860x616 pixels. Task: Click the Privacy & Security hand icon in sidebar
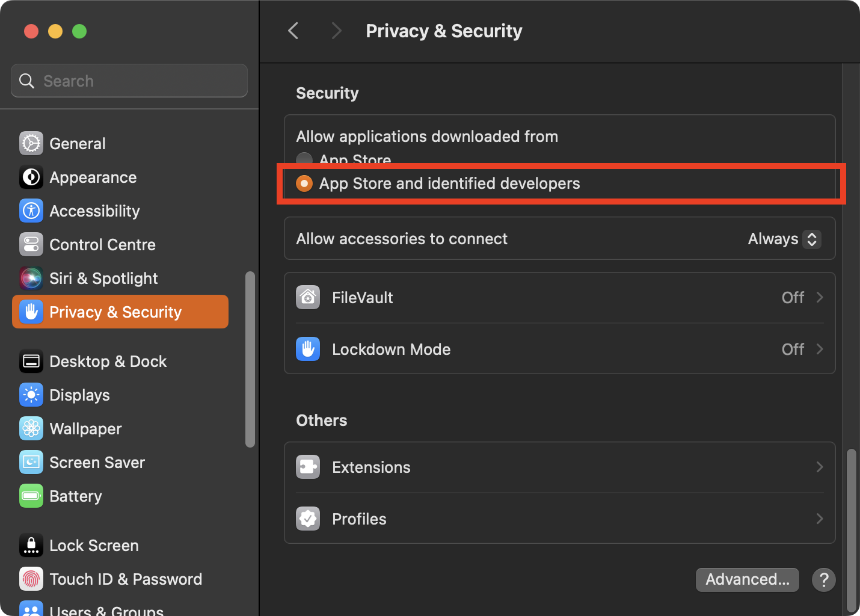tap(31, 312)
